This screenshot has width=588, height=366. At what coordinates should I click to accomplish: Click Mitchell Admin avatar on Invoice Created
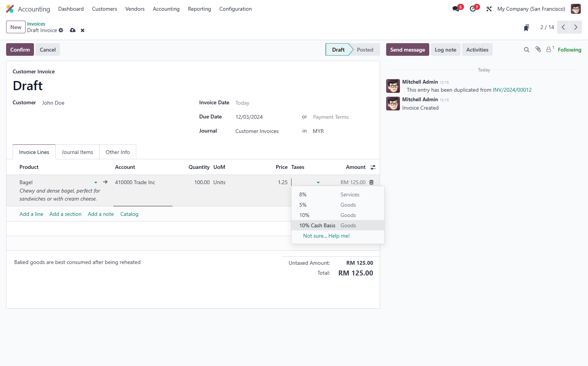393,104
